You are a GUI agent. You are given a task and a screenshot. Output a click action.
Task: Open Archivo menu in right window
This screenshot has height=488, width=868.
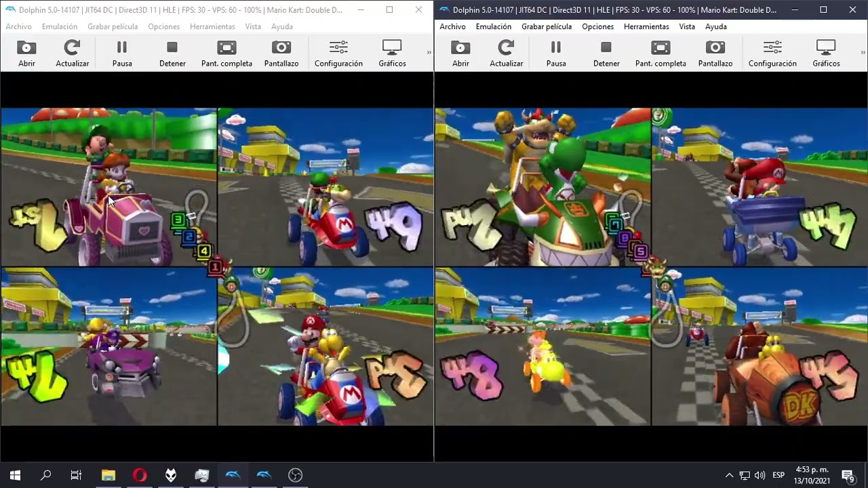(452, 26)
